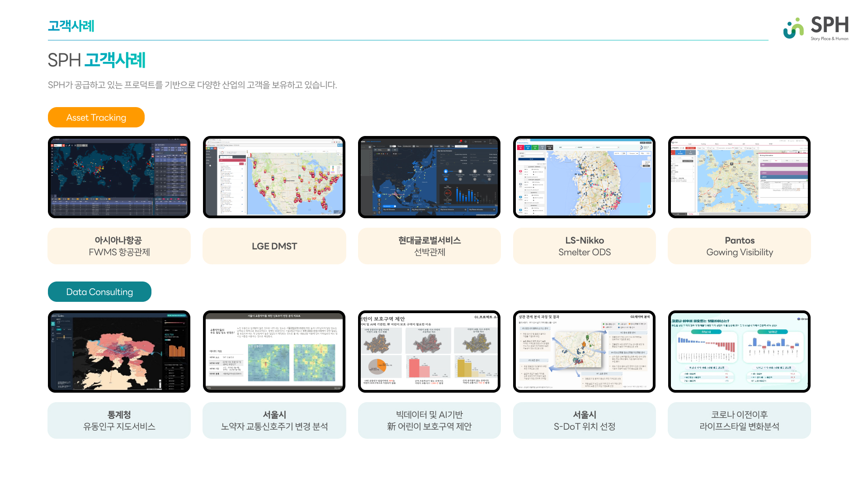Open the LGE DMST US map screenshot

point(274,177)
